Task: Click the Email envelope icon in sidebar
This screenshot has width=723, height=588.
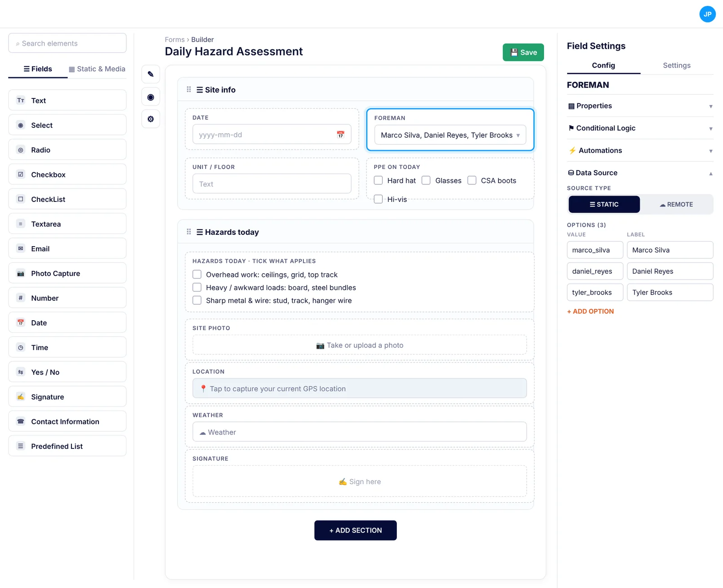Action: 21,248
